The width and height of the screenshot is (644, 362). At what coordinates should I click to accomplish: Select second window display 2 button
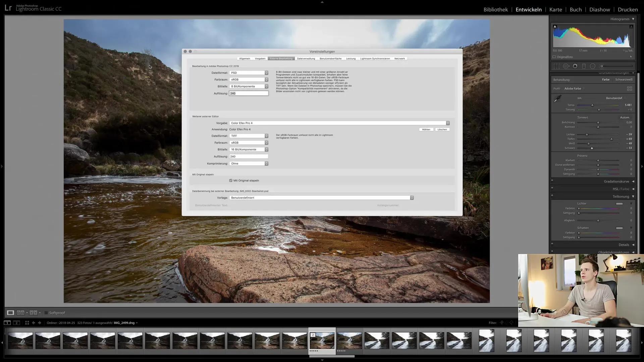coord(16,323)
